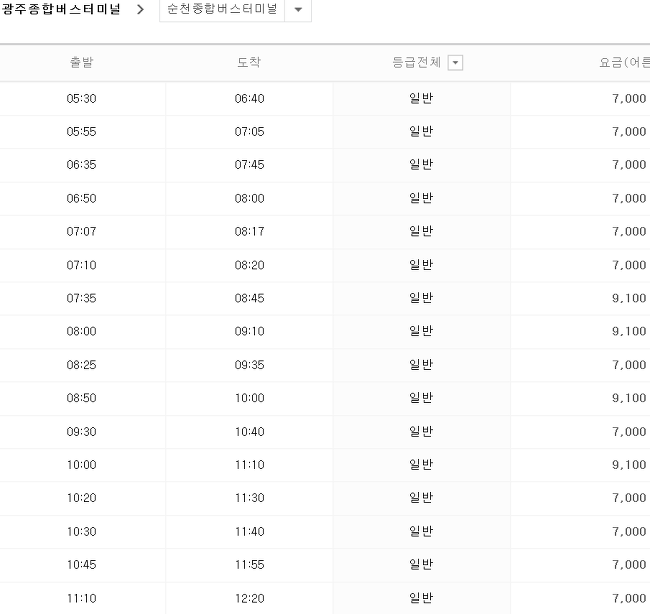This screenshot has width=650, height=614.
Task: Select the 07:35 departure time
Action: pyautogui.click(x=81, y=299)
